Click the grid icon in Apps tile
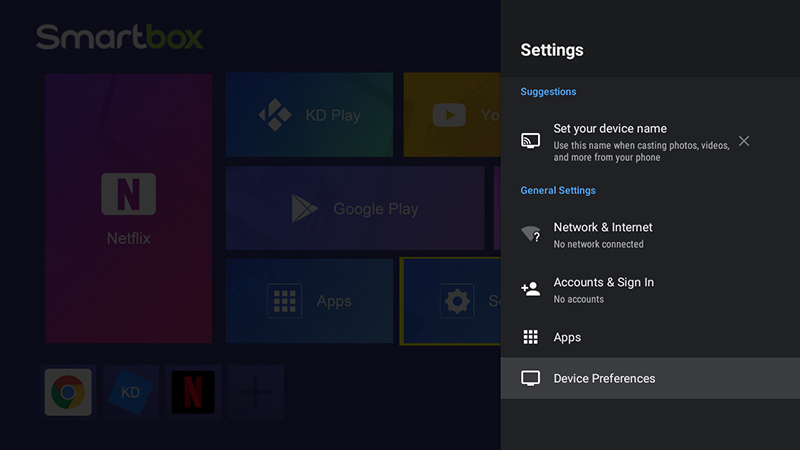Screen dimensions: 800x450 click(284, 301)
